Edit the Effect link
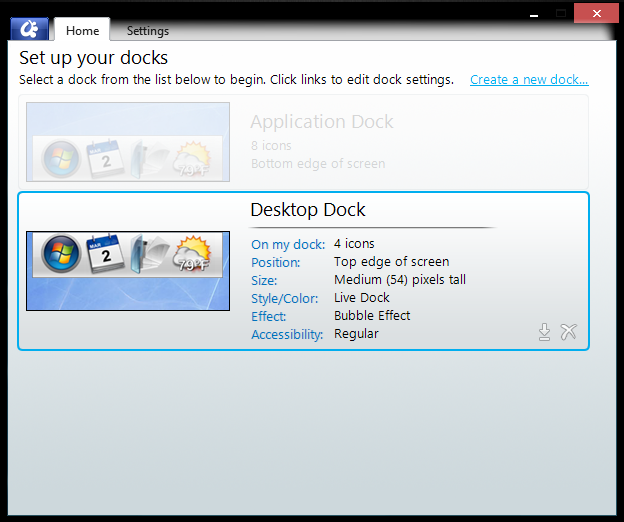The width and height of the screenshot is (624, 522). pyautogui.click(x=268, y=316)
